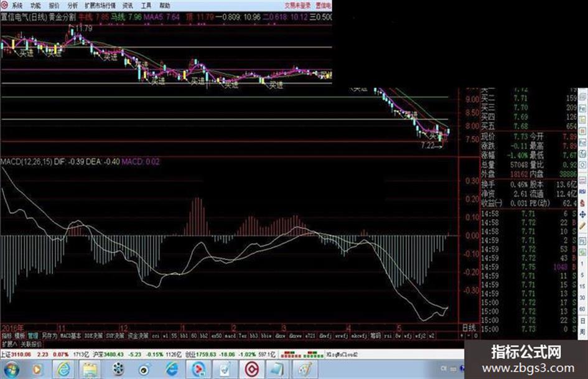This screenshot has height=379, width=588.
Task: Open the 分析 menu
Action: 72,6
